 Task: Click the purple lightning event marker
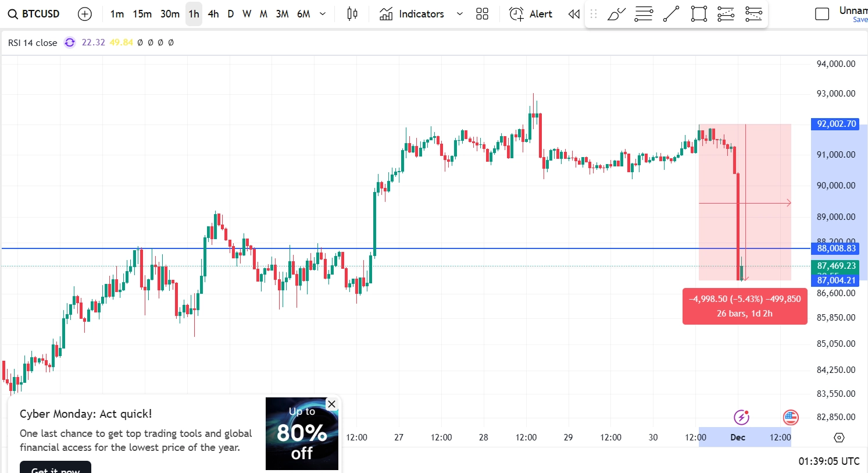741,417
